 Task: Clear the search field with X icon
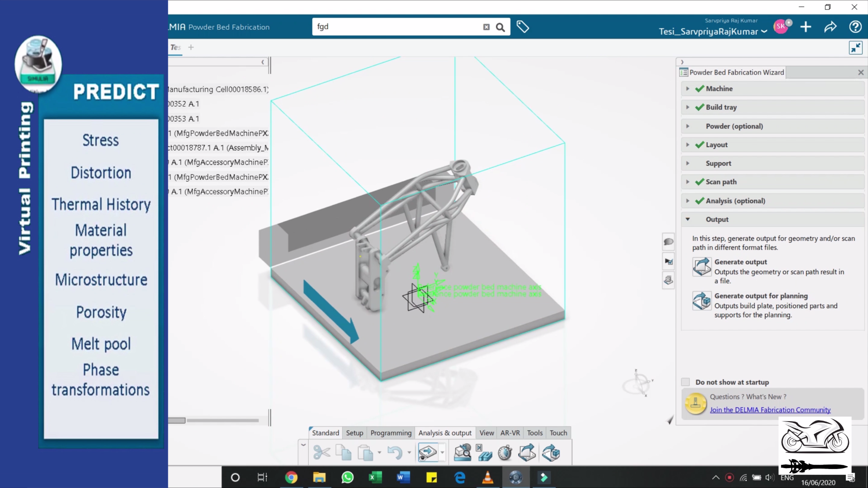coord(486,27)
